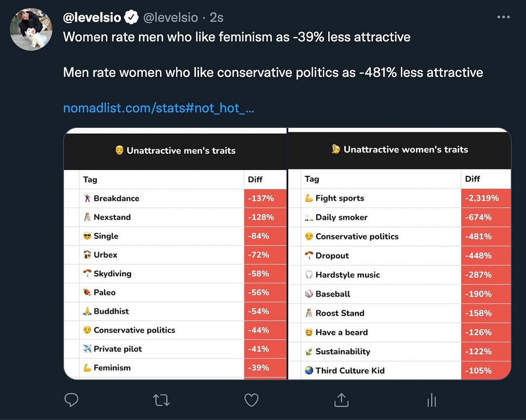The image size is (526, 420).
Task: Open the nomadlist.com/stats link
Action: point(158,108)
